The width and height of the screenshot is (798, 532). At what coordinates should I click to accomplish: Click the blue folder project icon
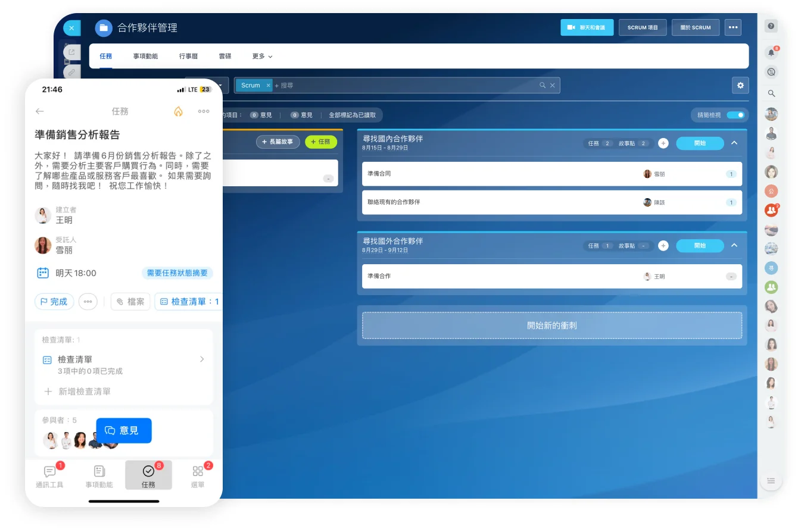(x=104, y=27)
